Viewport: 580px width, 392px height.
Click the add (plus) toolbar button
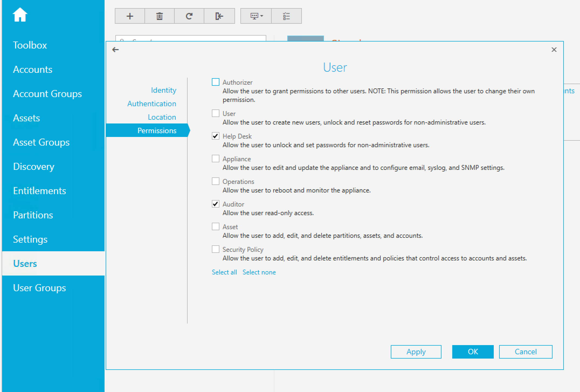pyautogui.click(x=130, y=16)
